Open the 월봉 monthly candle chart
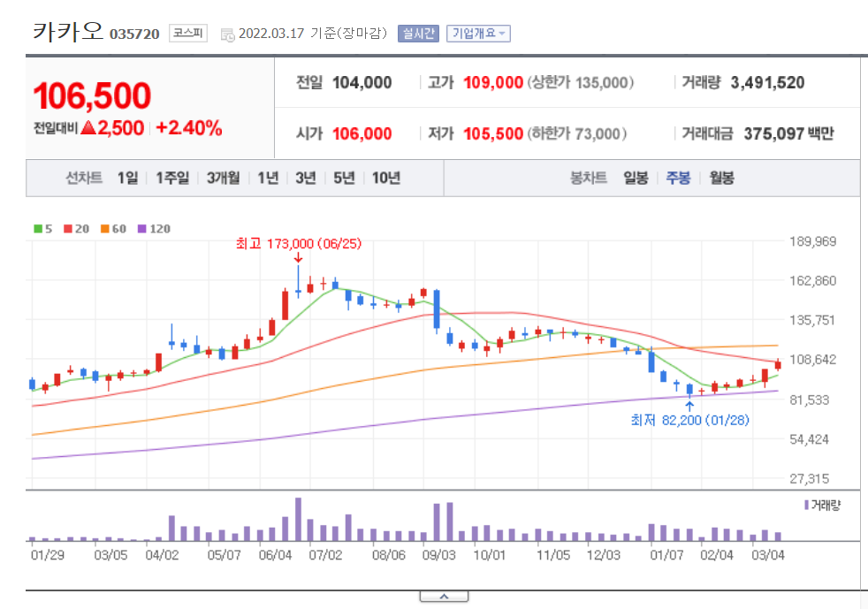 tap(722, 178)
